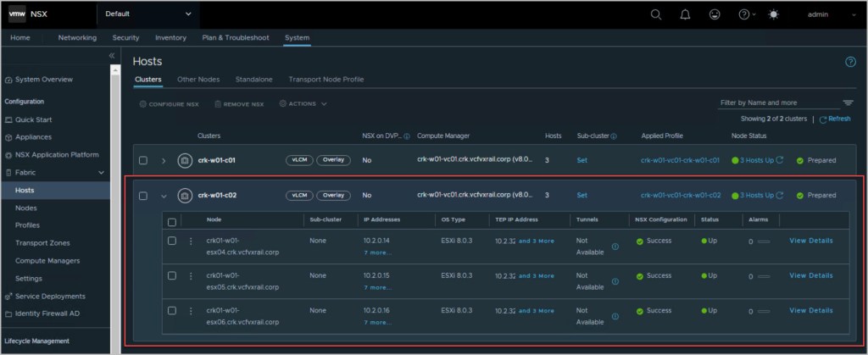Check the crk-w01-c01 cluster checkbox
This screenshot has width=868, height=355.
(x=143, y=160)
